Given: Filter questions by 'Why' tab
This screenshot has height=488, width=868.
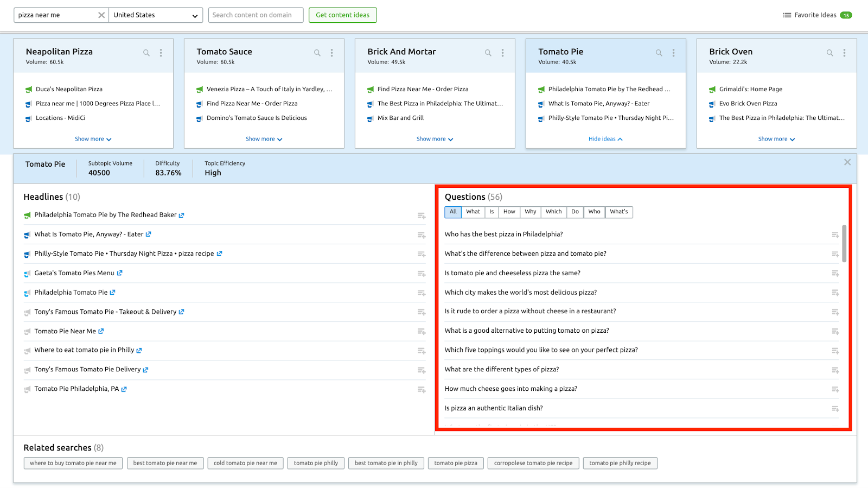Looking at the screenshot, I should [x=531, y=212].
